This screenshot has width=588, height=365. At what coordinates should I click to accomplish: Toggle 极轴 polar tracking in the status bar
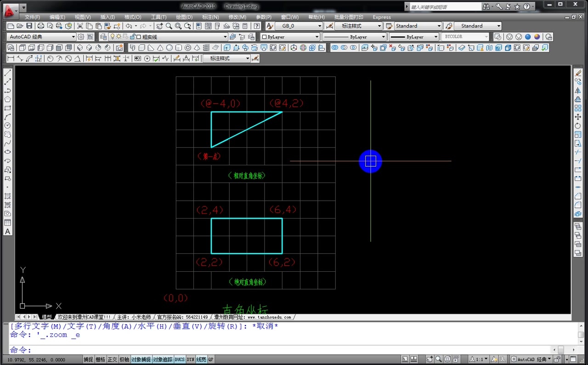(x=124, y=359)
